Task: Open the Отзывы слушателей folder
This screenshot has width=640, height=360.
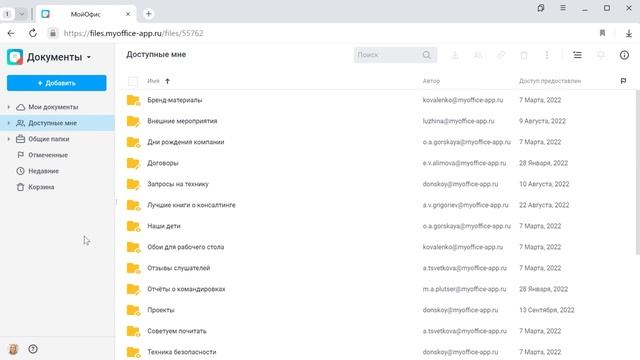Action: [x=179, y=268]
